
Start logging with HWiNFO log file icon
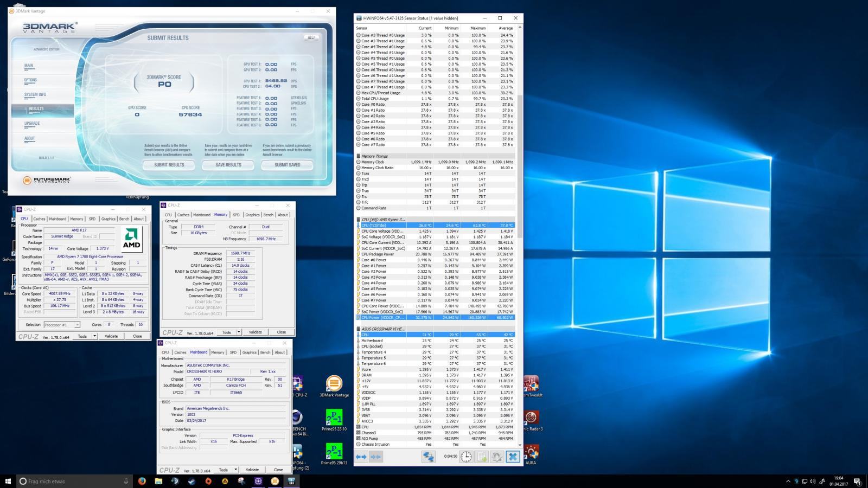pyautogui.click(x=482, y=457)
